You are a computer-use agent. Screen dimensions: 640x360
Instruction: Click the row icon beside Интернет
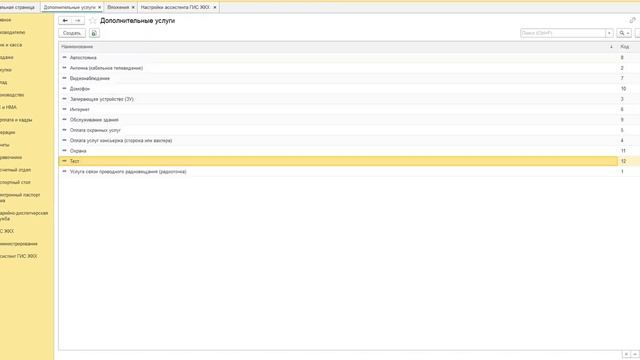pyautogui.click(x=64, y=109)
